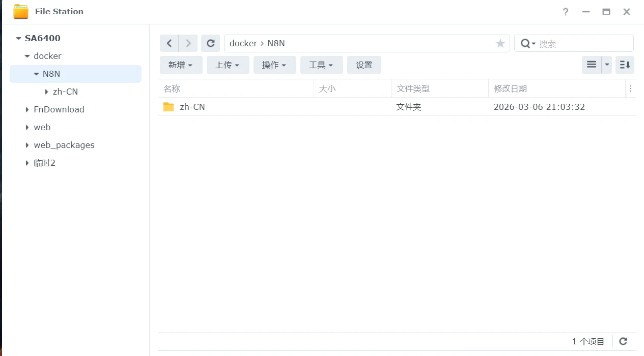Click the bottom-right refresh icon
Image resolution: width=644 pixels, height=356 pixels.
tap(623, 341)
